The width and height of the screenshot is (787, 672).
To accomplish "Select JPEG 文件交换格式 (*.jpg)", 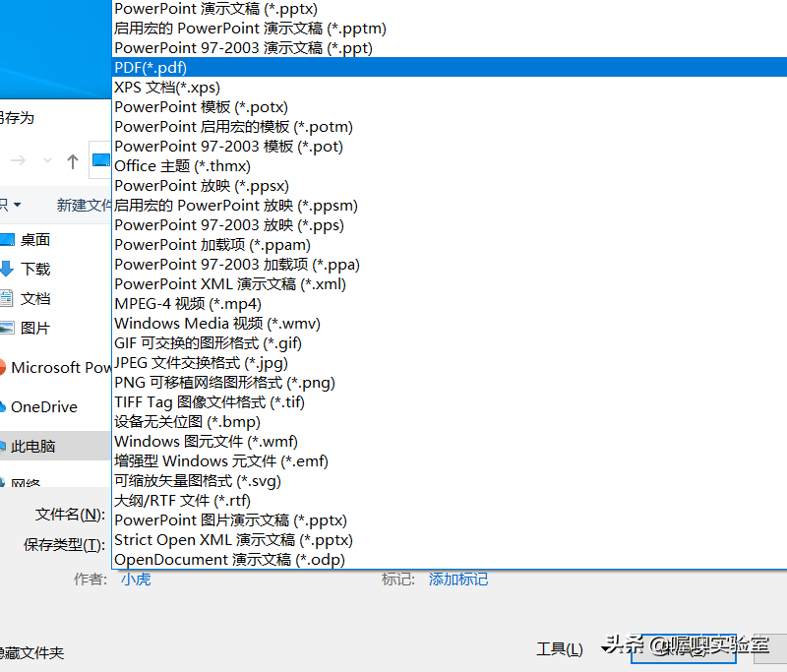I will coord(450,362).
